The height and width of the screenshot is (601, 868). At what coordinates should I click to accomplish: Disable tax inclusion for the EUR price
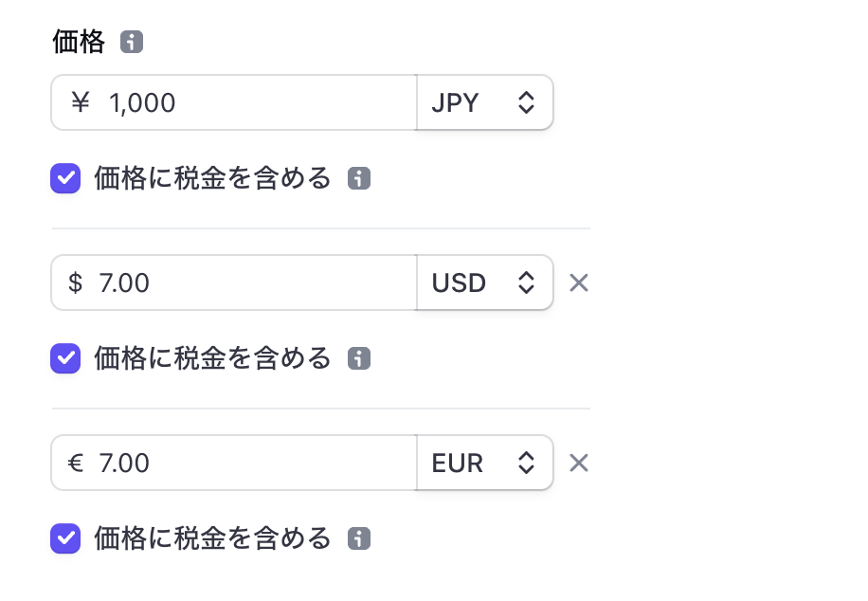point(64,538)
